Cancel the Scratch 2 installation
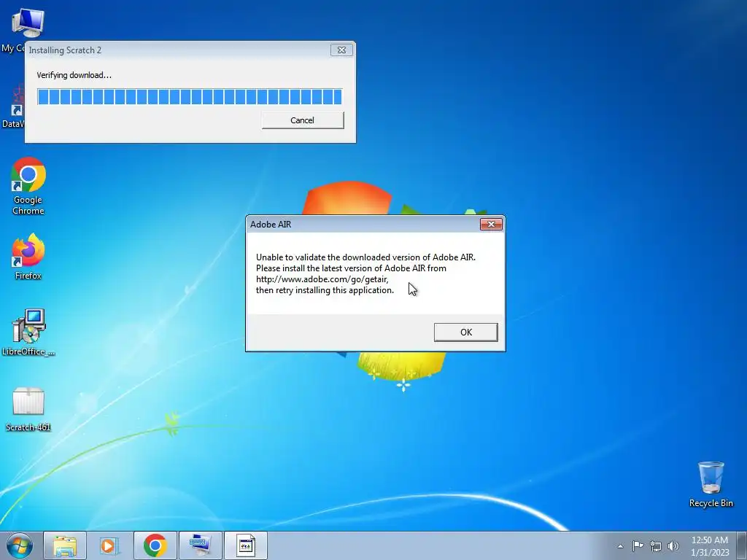747x560 pixels. pos(303,120)
